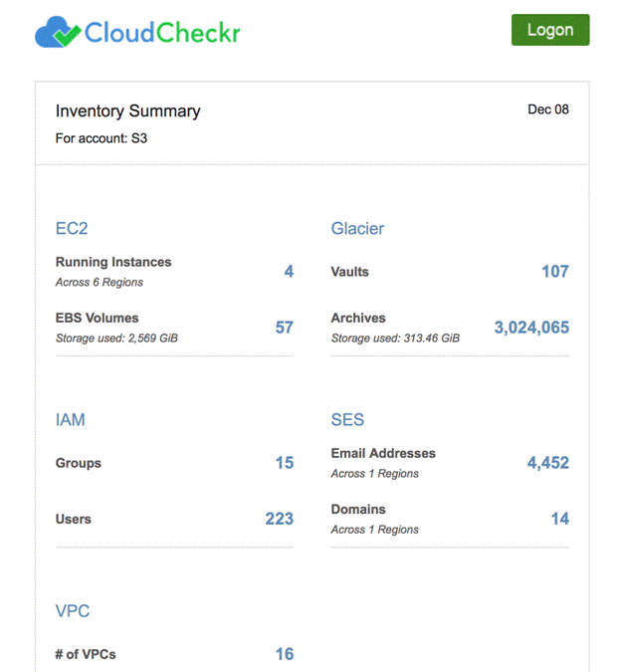
Task: Click the 'Across 6 Regions' text
Action: tap(100, 283)
